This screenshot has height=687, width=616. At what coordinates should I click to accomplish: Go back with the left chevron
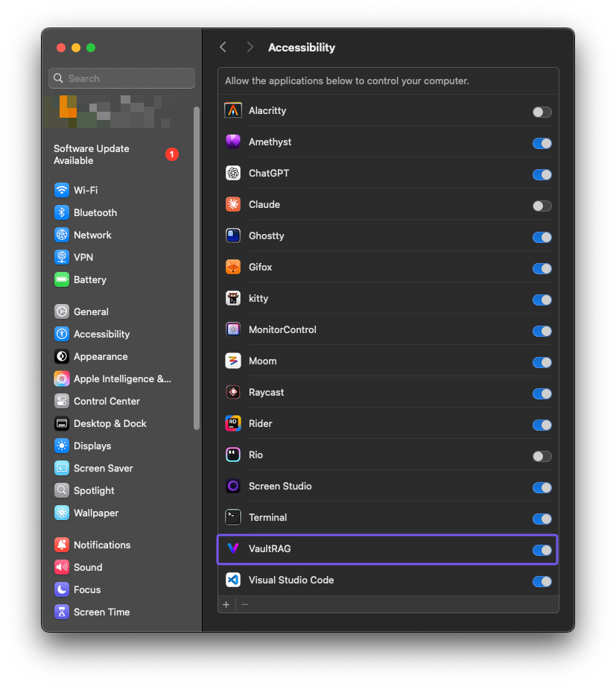(x=223, y=47)
